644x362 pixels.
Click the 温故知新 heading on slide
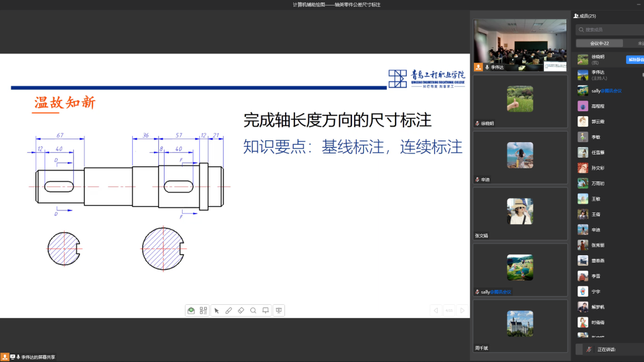(65, 102)
